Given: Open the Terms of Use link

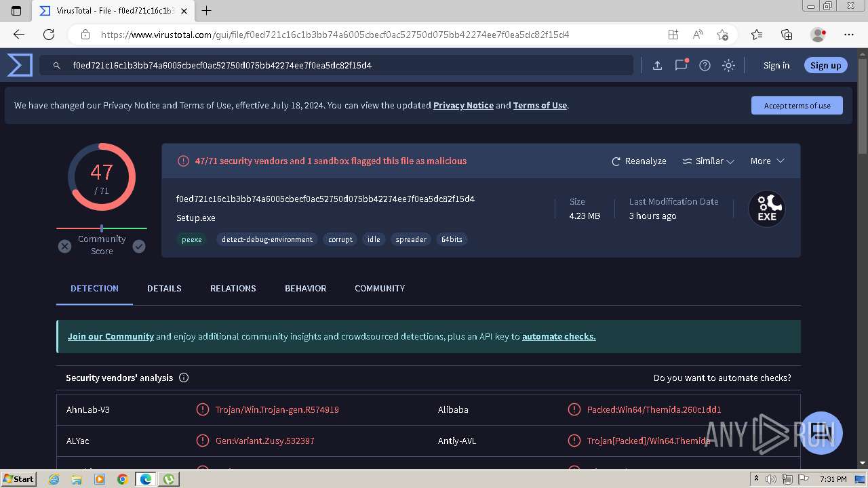Looking at the screenshot, I should [x=540, y=105].
